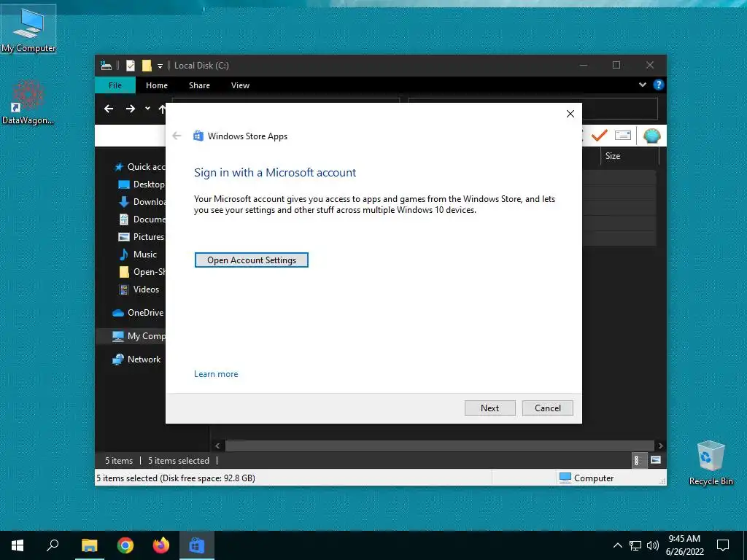
Task: Open the volume tray icon
Action: pos(653,545)
